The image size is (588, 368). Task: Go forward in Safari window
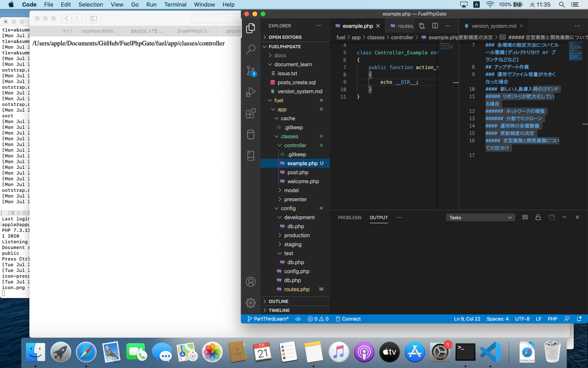tap(76, 19)
